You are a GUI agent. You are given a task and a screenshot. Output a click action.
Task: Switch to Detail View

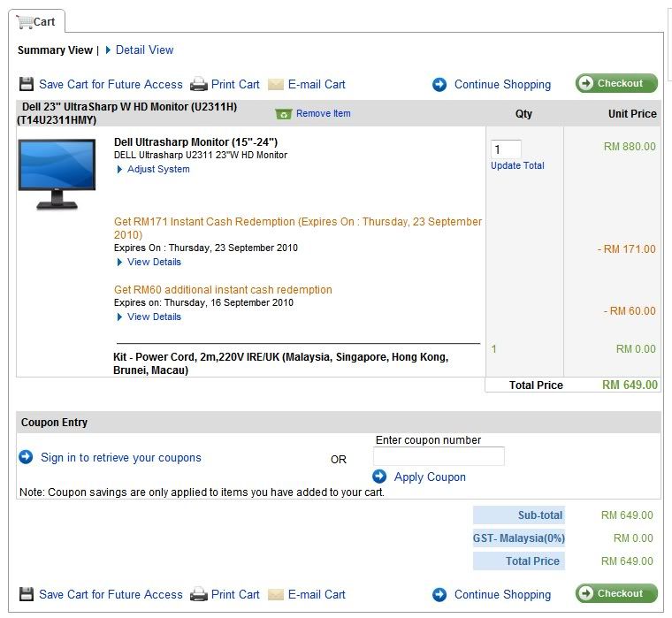[144, 50]
